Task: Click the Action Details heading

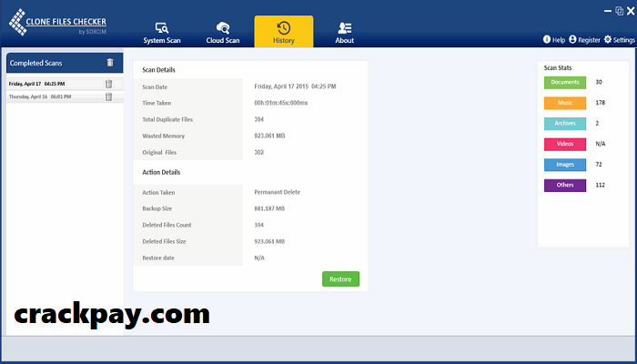Action: 161,172
